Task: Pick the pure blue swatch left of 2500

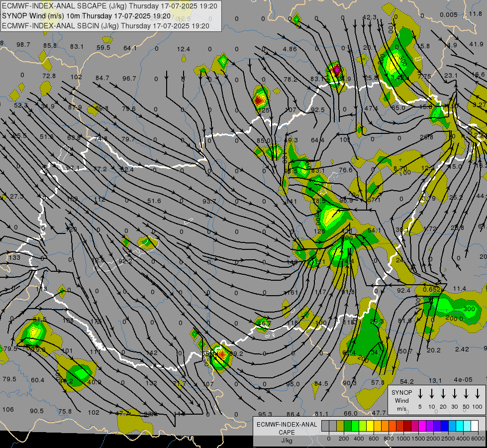Action: coord(444,426)
